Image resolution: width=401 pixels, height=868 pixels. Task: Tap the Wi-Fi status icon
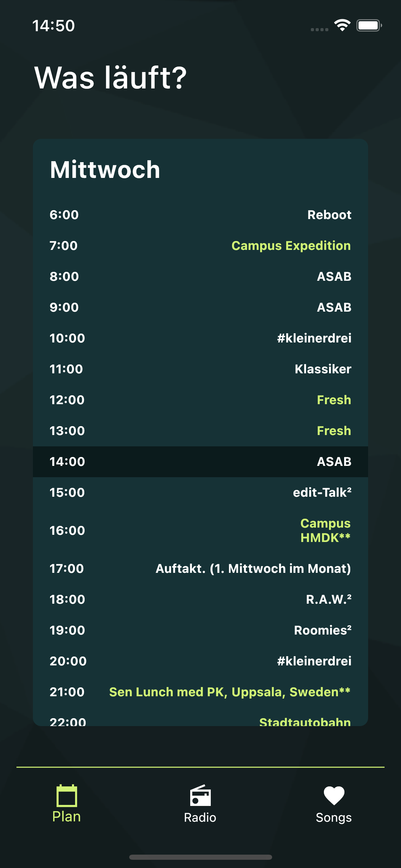point(342,25)
